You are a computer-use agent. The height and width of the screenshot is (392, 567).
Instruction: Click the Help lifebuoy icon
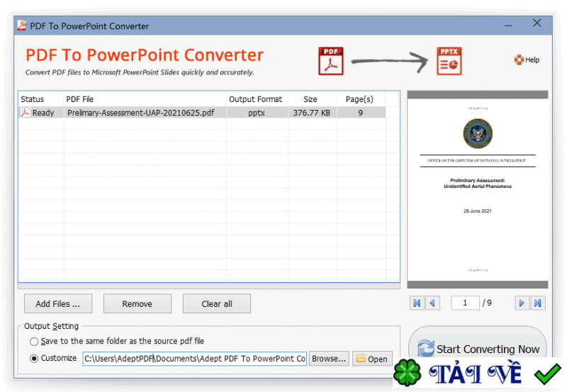[x=519, y=60]
